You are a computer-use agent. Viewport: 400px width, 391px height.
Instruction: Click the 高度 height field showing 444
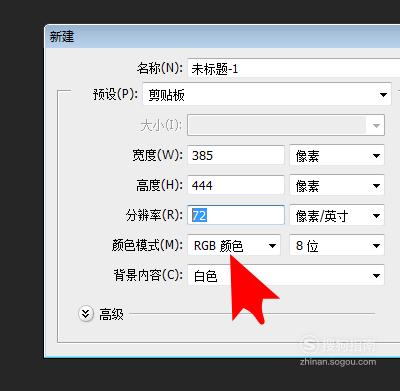[236, 185]
